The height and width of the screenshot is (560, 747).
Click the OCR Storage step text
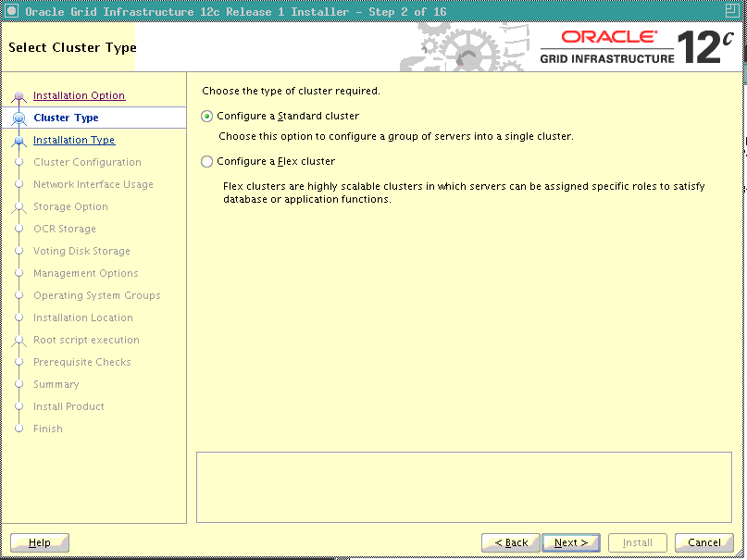(65, 229)
